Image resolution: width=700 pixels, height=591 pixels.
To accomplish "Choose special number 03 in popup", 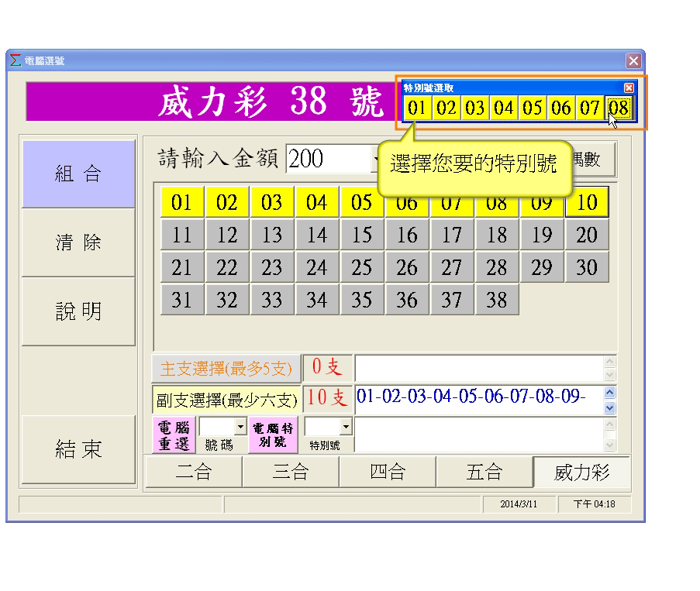I will (474, 108).
